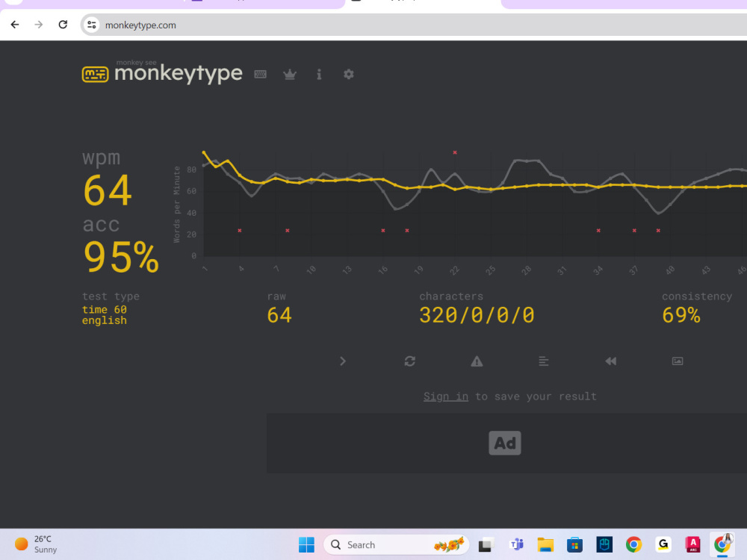Viewport: 747px width, 560px height.
Task: Open the monkeytype home title link
Action: 179,73
